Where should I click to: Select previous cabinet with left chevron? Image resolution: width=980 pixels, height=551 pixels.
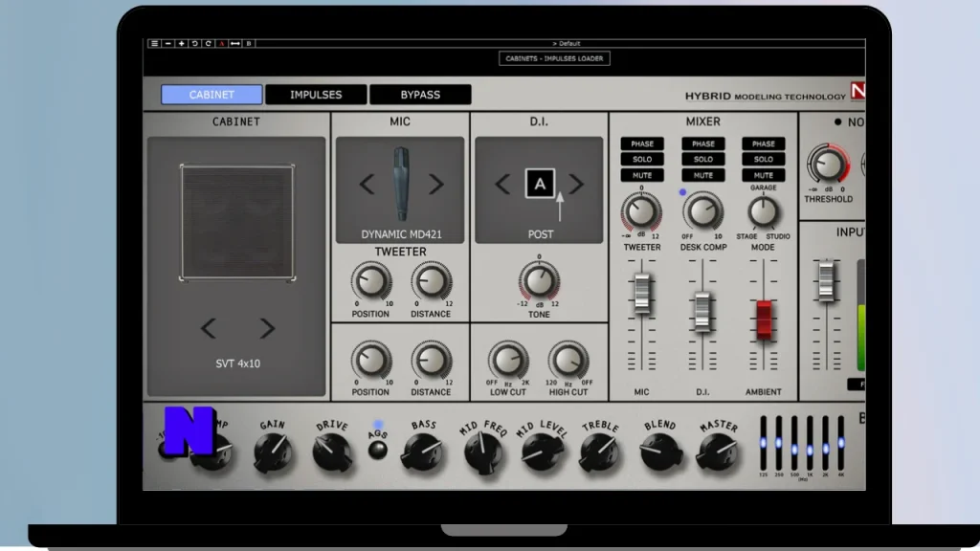coord(208,329)
